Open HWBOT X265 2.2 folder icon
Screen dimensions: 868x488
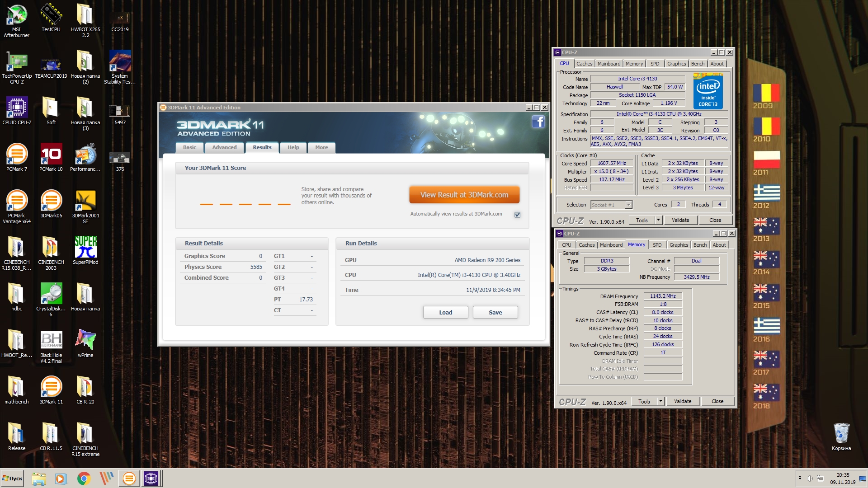click(85, 20)
